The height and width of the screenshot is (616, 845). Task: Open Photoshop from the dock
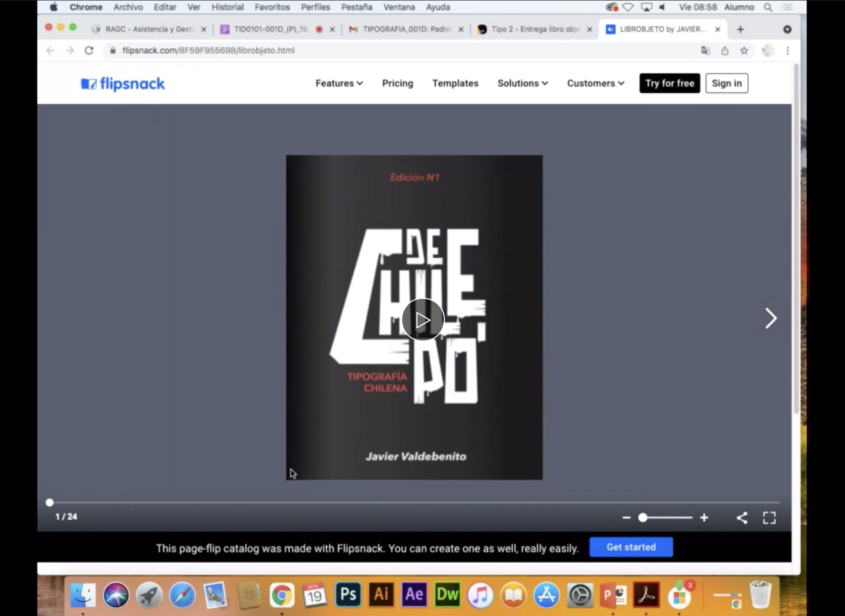click(348, 594)
